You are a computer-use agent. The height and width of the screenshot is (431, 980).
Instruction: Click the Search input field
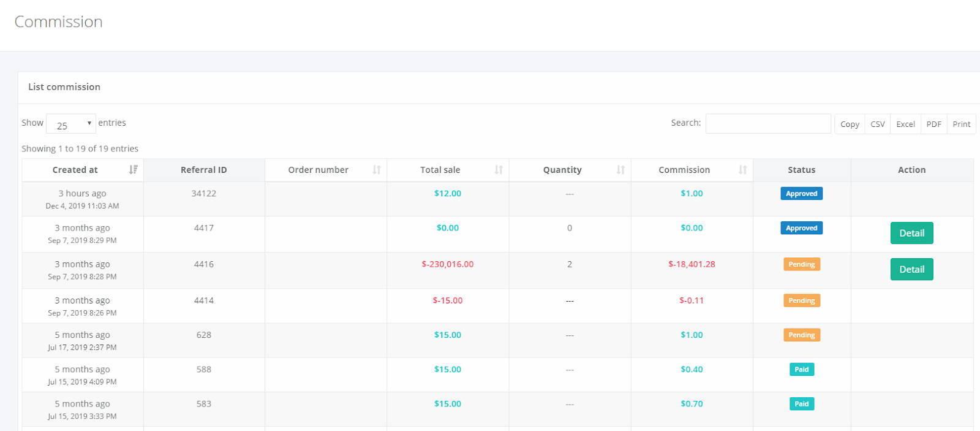(768, 123)
